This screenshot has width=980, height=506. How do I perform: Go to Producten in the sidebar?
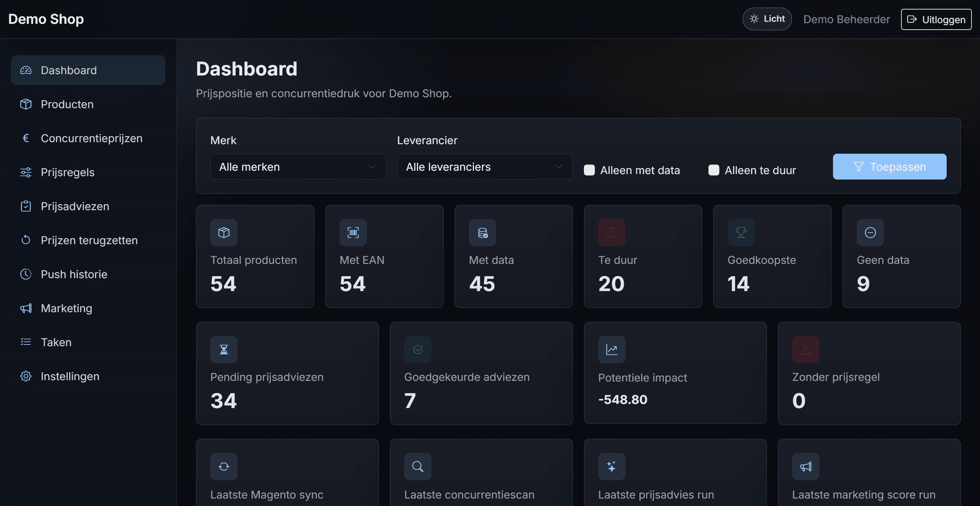(x=88, y=104)
